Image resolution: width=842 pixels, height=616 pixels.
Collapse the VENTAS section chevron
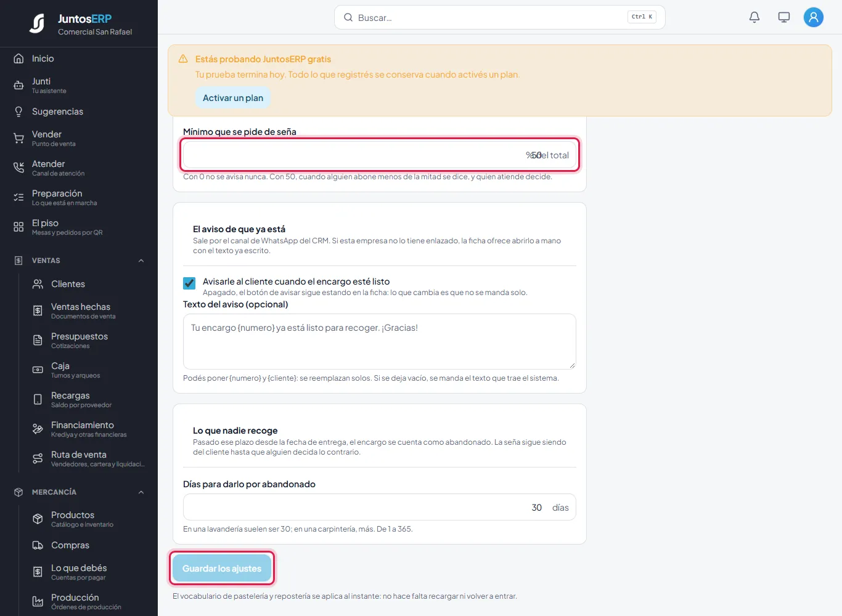coord(141,261)
